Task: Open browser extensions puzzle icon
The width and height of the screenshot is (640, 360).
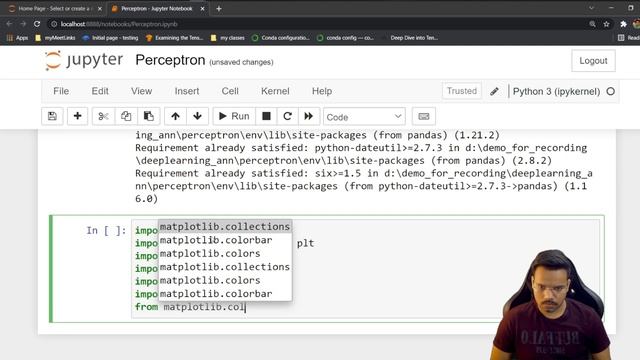Action: [x=623, y=24]
